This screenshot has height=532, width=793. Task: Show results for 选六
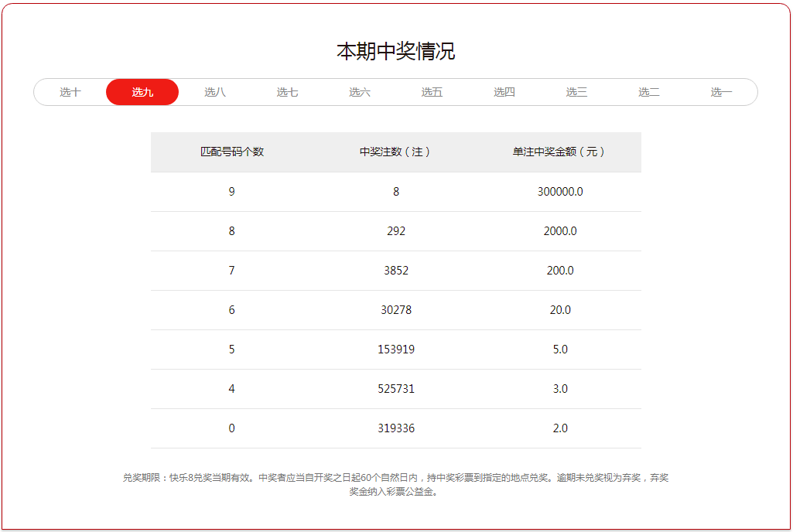coord(360,92)
